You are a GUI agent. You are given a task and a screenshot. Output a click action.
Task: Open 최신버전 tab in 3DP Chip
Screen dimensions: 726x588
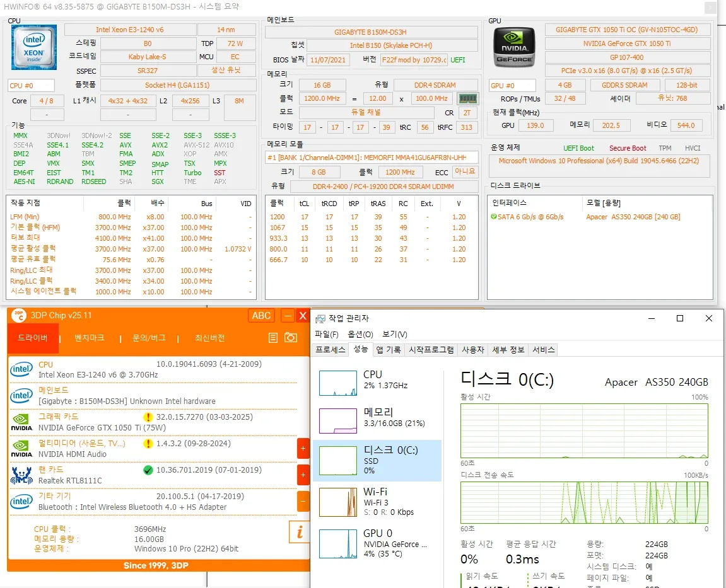pyautogui.click(x=210, y=338)
